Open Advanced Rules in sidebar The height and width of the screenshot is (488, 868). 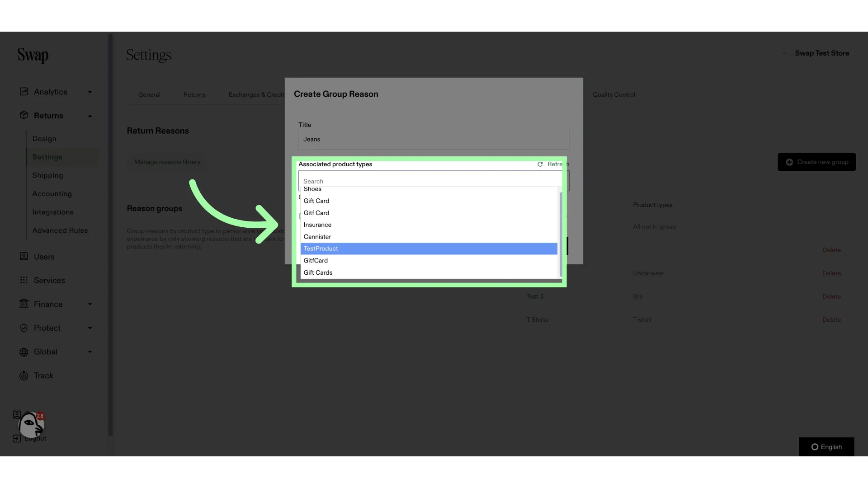click(60, 230)
